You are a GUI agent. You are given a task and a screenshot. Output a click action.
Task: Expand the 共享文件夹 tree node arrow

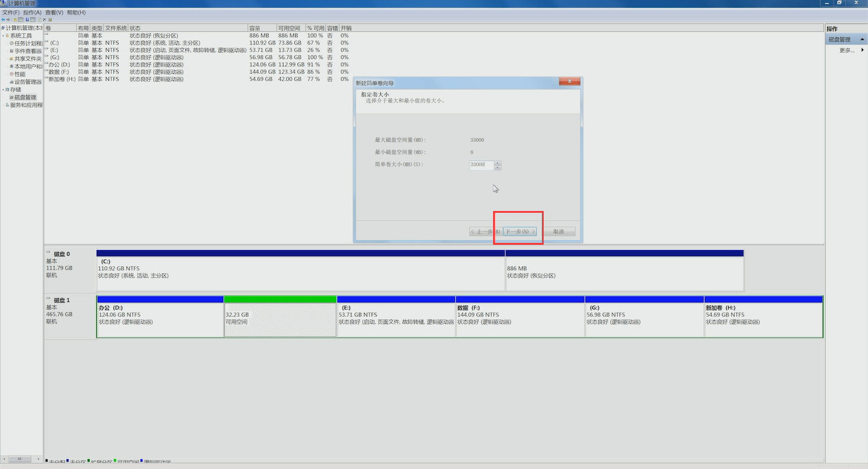pos(7,58)
